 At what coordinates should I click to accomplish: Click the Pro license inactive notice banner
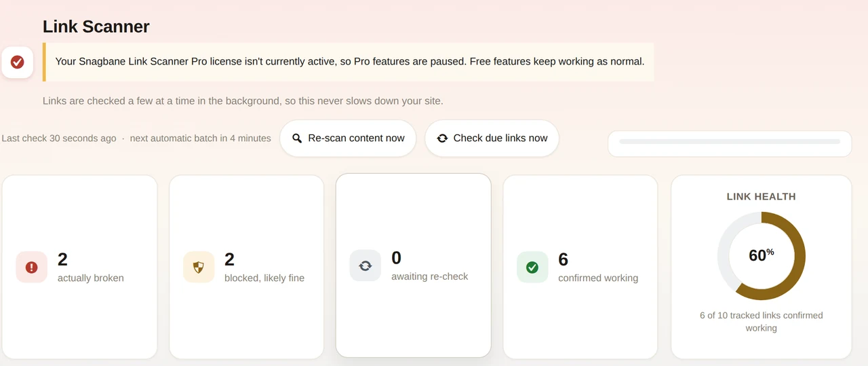(x=349, y=62)
